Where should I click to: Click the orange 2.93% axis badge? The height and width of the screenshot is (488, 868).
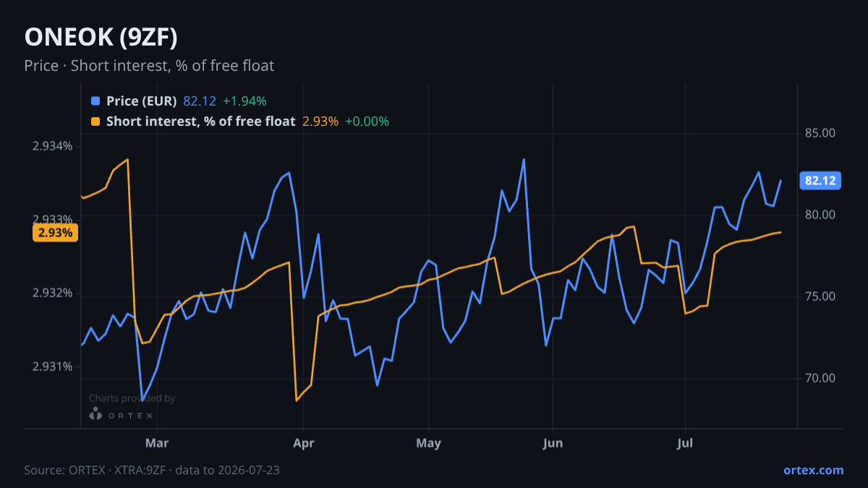[x=55, y=233]
